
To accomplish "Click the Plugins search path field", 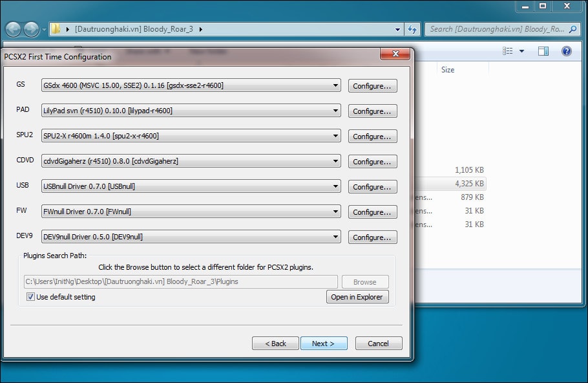I will [x=180, y=281].
